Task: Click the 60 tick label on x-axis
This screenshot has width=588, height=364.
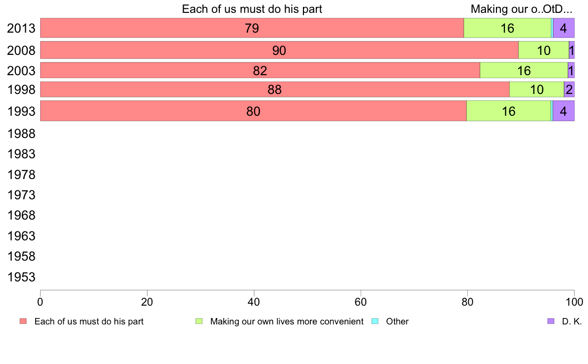Action: pyautogui.click(x=361, y=302)
